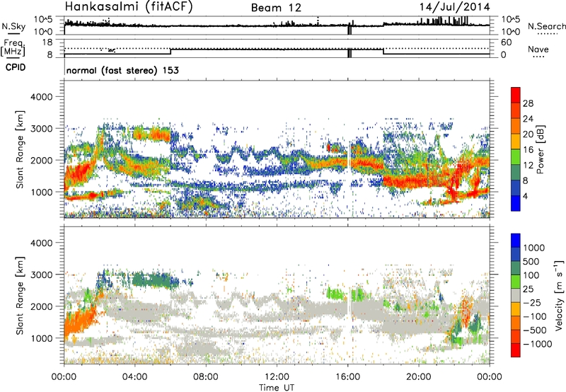Click '4000' tick on the power panel
Screen dimensions: 566x392
41,97
